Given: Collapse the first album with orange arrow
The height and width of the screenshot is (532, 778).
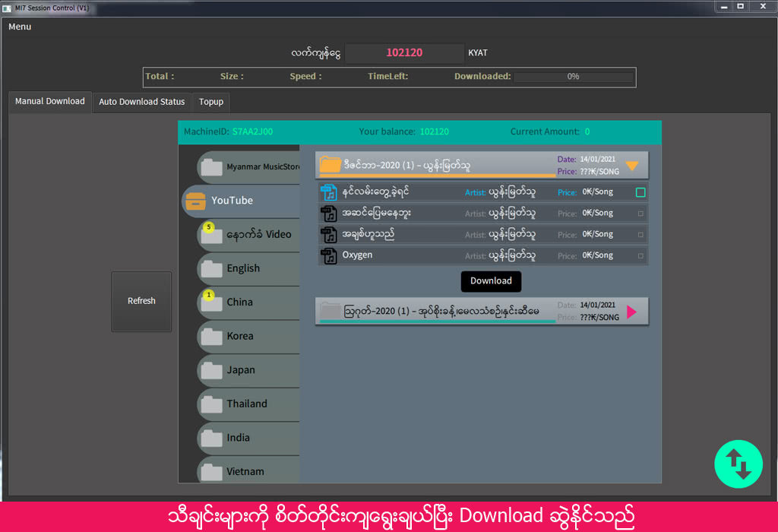Looking at the screenshot, I should tap(632, 165).
